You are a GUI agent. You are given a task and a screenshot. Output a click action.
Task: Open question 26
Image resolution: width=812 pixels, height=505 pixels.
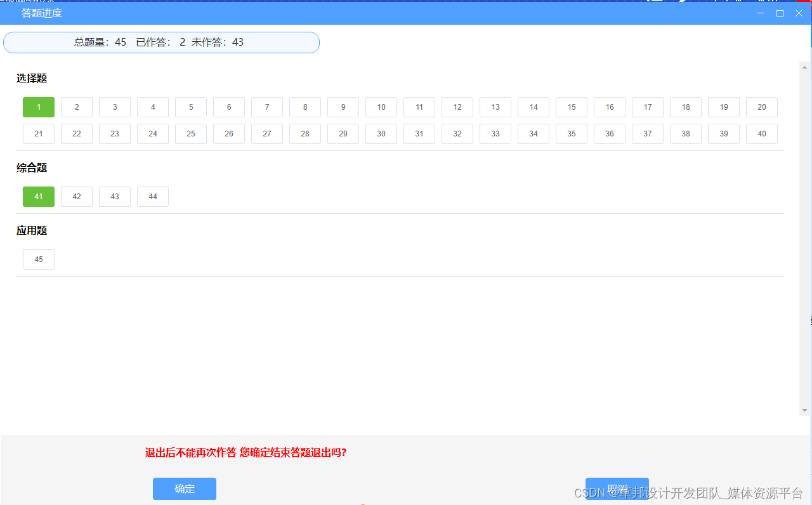pyautogui.click(x=228, y=133)
